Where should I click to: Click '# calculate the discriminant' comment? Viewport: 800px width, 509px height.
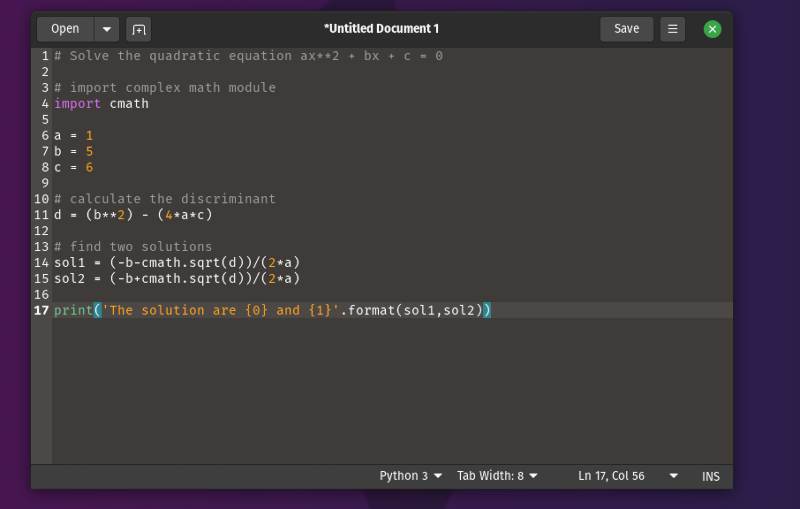(165, 199)
